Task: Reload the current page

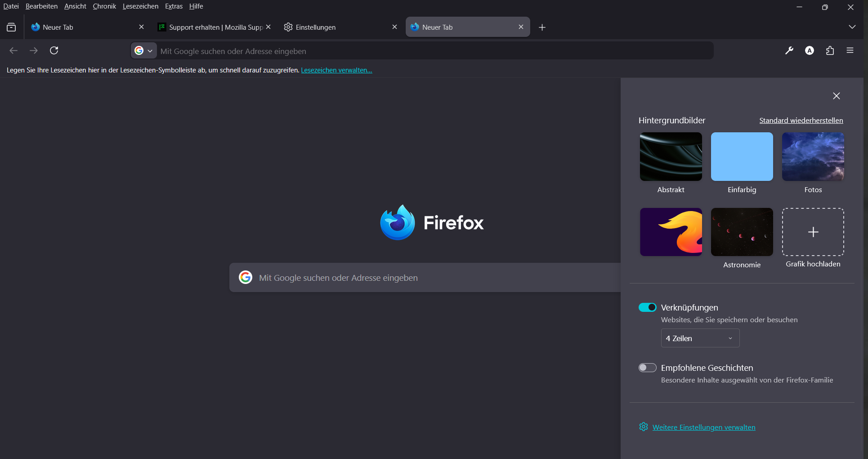Action: (54, 50)
